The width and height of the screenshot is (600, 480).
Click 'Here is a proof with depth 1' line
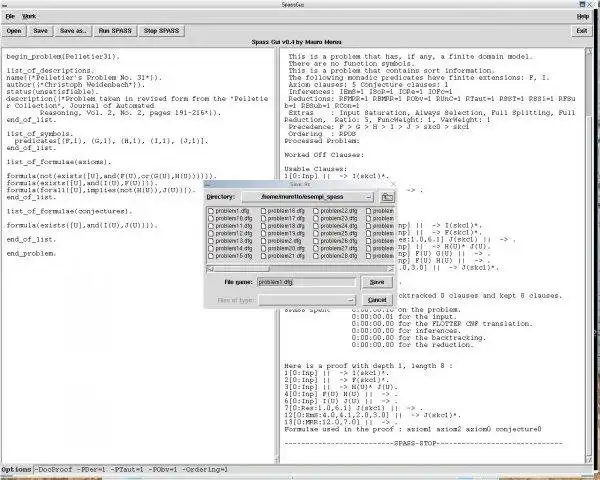click(368, 366)
